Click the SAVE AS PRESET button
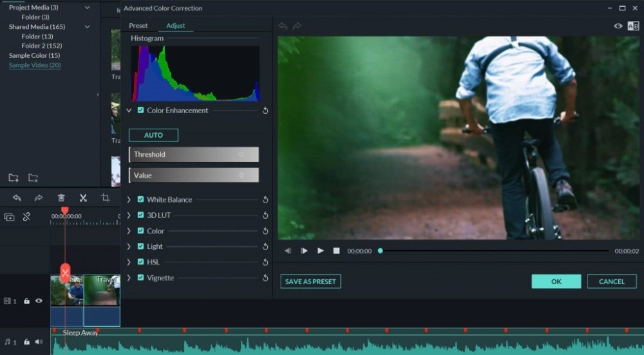 310,282
